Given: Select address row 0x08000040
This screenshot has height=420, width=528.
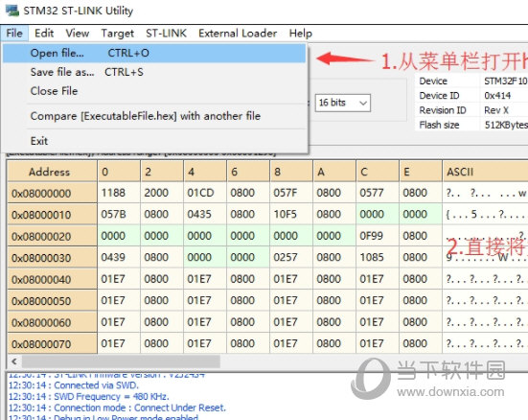Looking at the screenshot, I should [52, 279].
